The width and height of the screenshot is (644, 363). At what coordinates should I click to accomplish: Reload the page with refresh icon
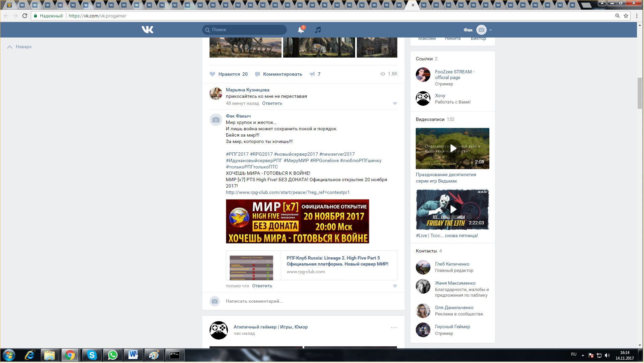[x=25, y=16]
